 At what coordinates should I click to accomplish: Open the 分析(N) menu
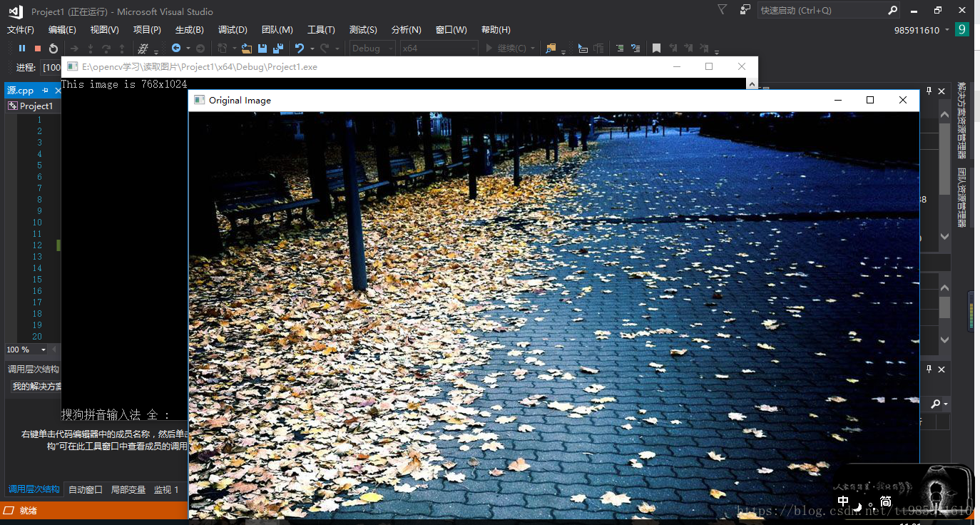[407, 30]
